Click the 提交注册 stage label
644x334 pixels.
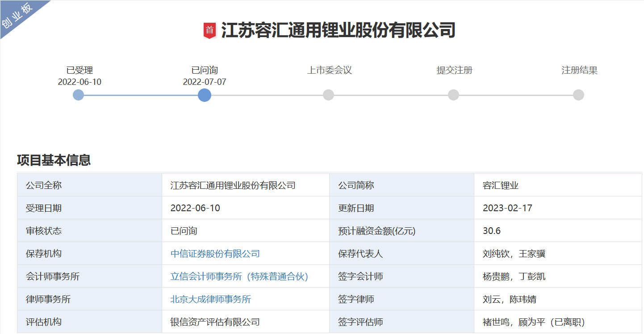[455, 70]
